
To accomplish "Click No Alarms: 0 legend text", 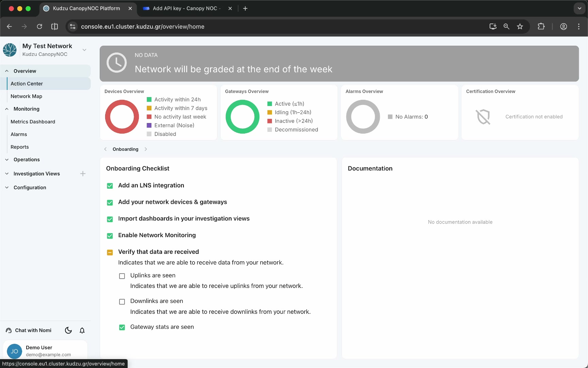I will click(411, 117).
